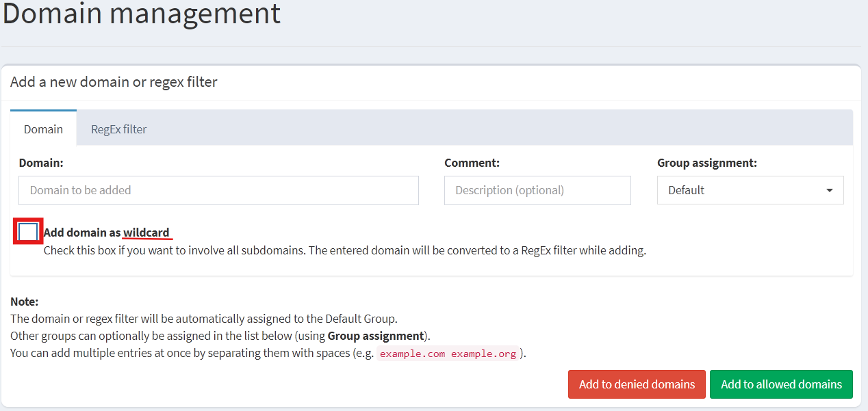Screen dimensions: 868x411
Task: Switch to the RegEx filter tab
Action: 118,129
